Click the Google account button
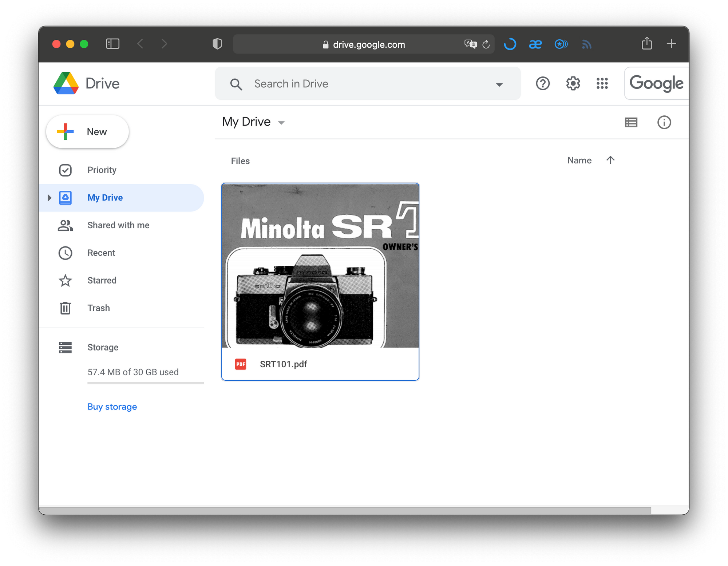Image resolution: width=728 pixels, height=566 pixels. tap(656, 83)
